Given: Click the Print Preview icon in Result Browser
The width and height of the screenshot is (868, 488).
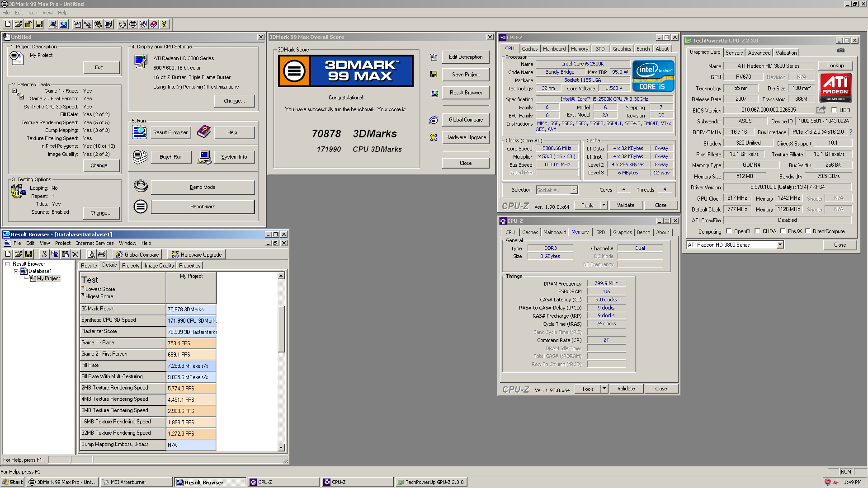Looking at the screenshot, I should point(91,254).
